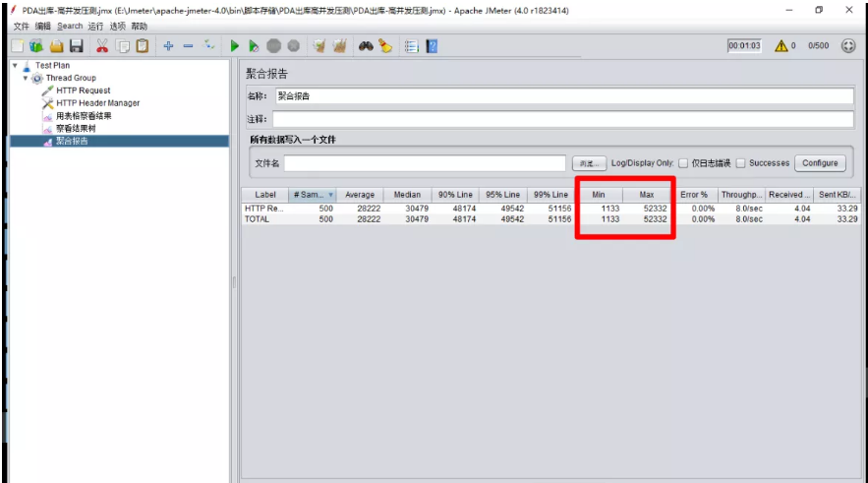
Task: Click the Average column header
Action: [x=360, y=195]
